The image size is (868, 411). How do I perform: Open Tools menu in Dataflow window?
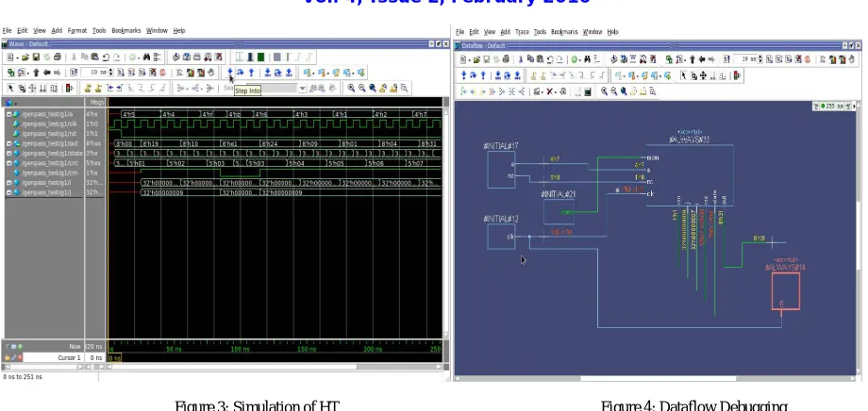coord(540,32)
